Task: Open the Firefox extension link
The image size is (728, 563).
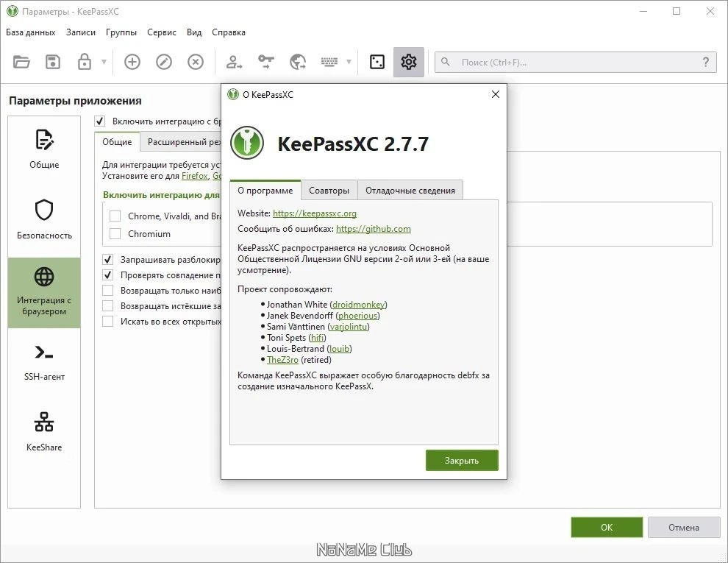Action: tap(195, 176)
